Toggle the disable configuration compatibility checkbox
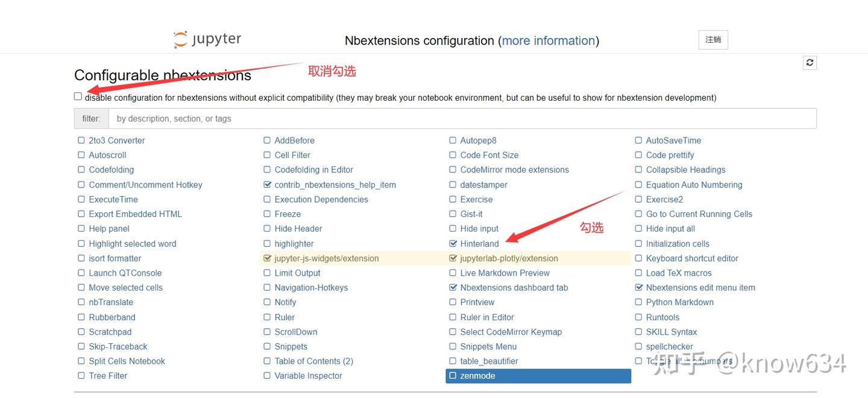Screen dimensions: 868x398 pyautogui.click(x=78, y=96)
